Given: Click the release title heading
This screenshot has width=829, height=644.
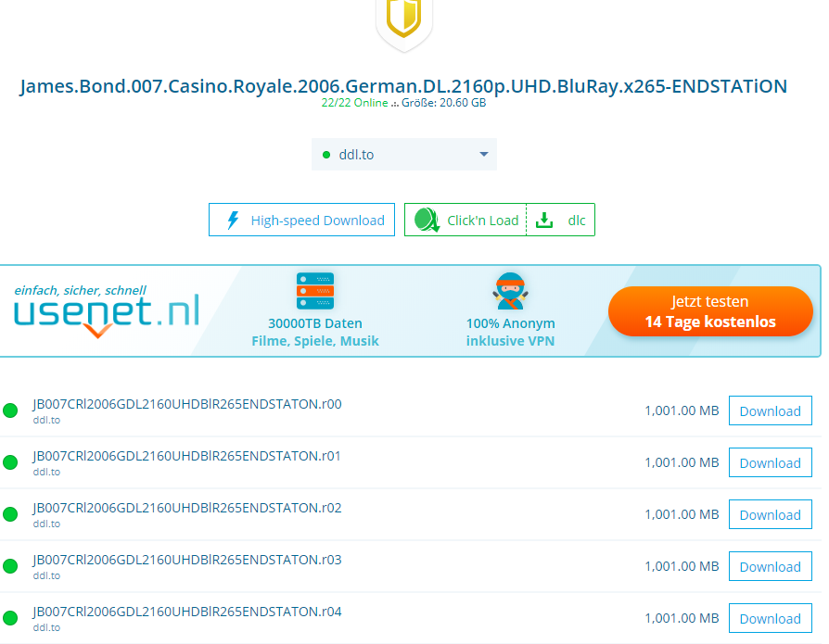Looking at the screenshot, I should [x=403, y=86].
